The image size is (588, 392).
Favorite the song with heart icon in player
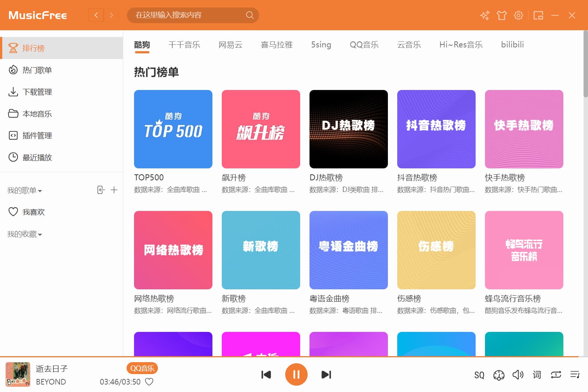[149, 382]
